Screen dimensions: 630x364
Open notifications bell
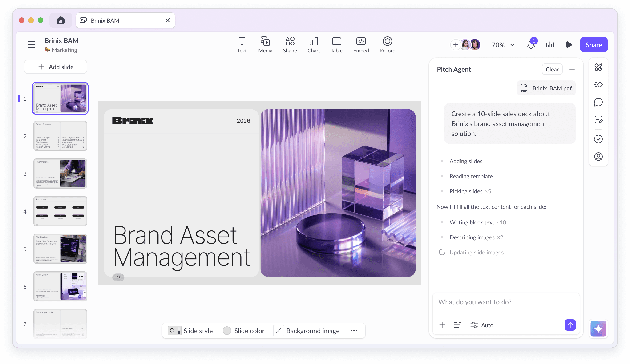pos(531,44)
